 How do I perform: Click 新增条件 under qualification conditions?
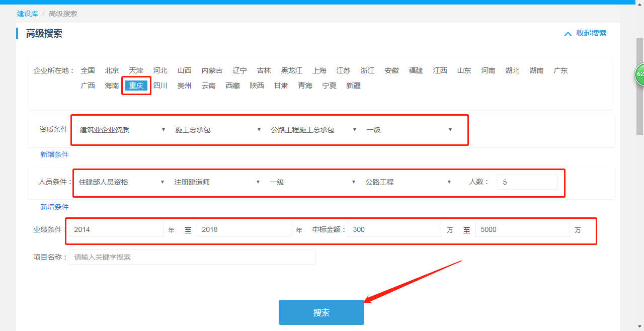click(x=54, y=154)
